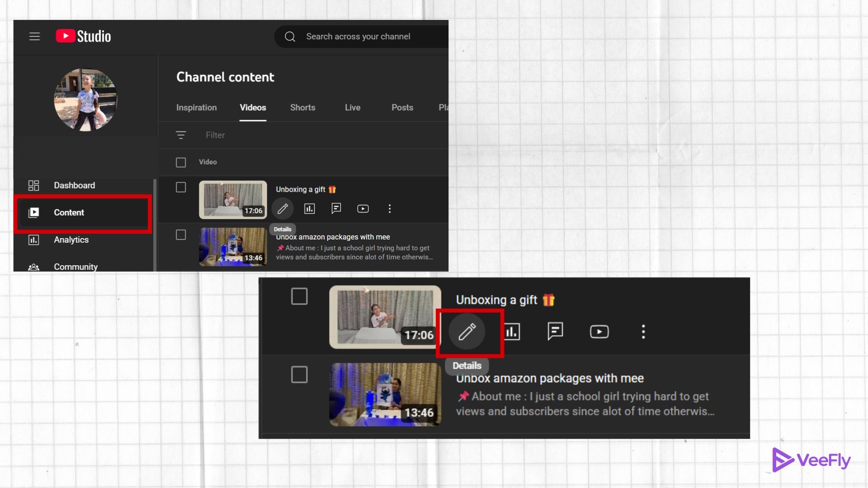Open Analytics for the Unboxing a gift video
Image resolution: width=868 pixels, height=488 pixels.
click(309, 208)
